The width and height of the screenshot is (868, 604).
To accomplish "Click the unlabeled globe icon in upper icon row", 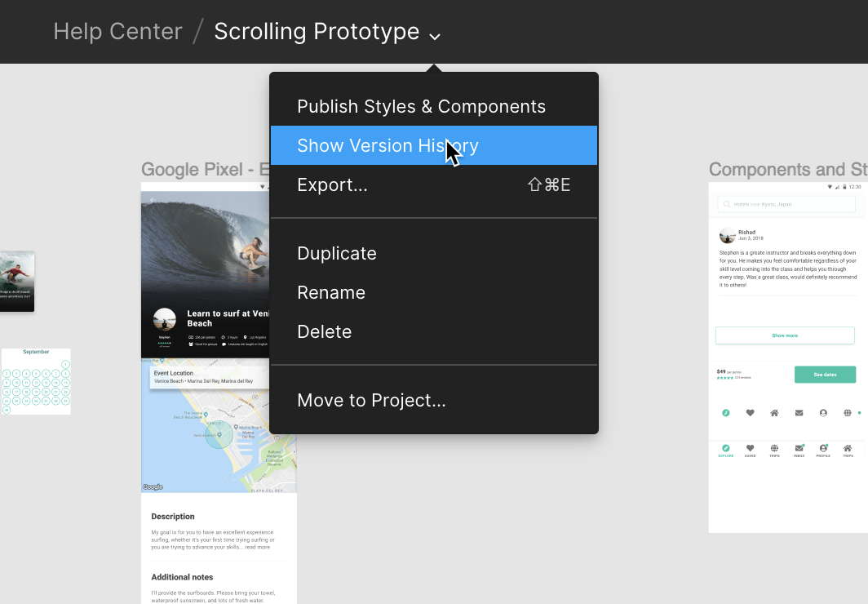I will click(848, 413).
